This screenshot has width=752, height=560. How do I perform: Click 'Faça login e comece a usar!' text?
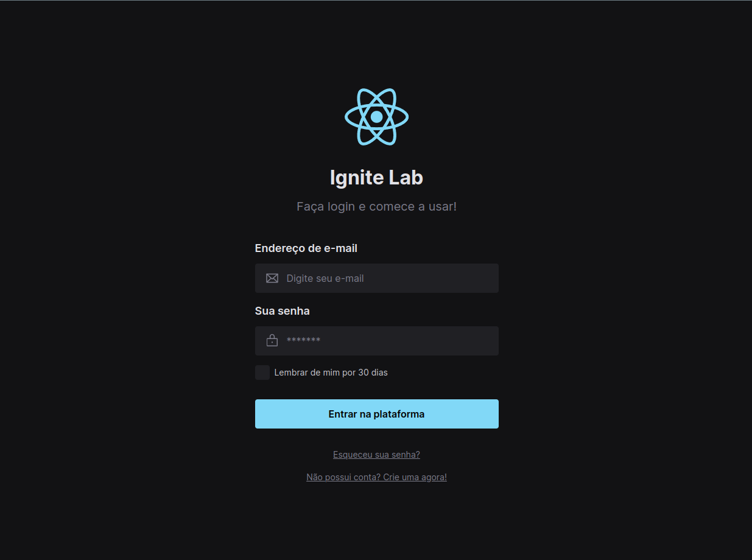coord(376,206)
